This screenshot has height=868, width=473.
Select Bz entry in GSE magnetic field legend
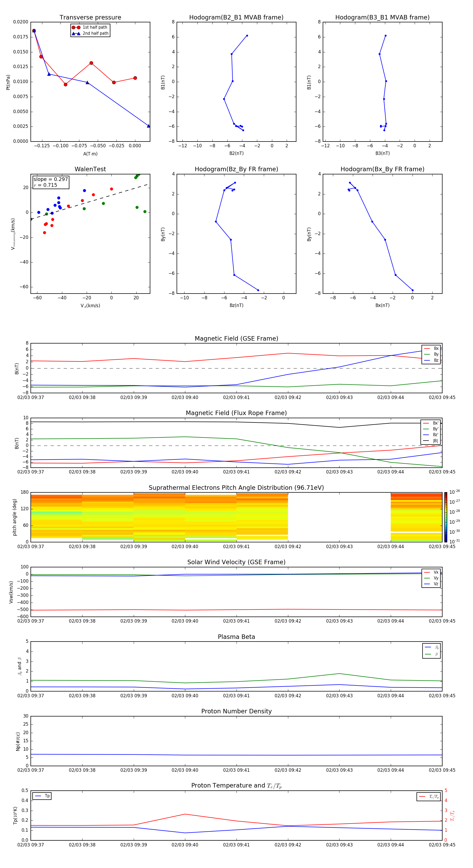pos(431,360)
